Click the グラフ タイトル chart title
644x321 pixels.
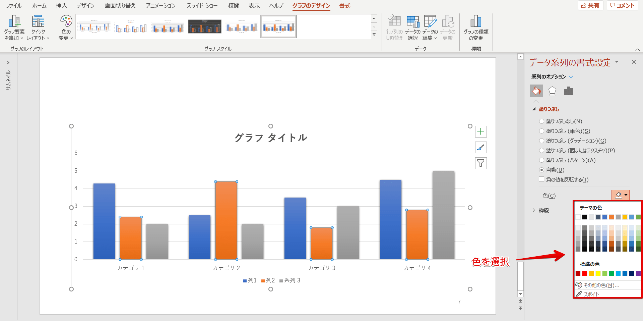pos(271,138)
